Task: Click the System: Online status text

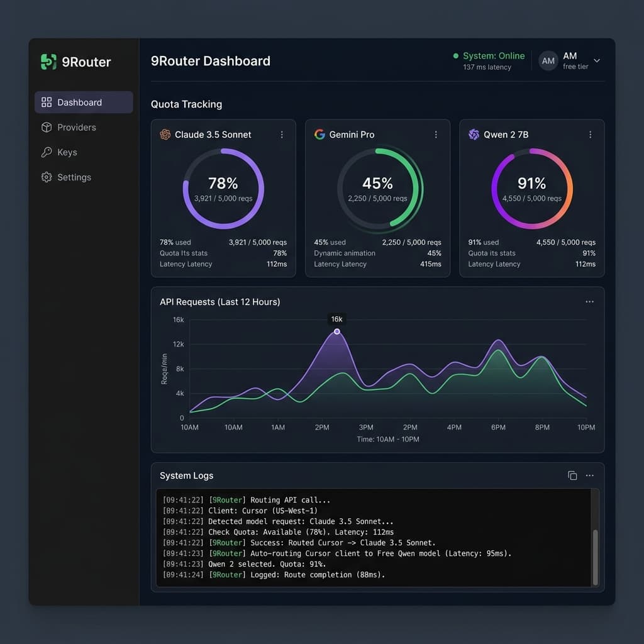Action: (x=494, y=56)
